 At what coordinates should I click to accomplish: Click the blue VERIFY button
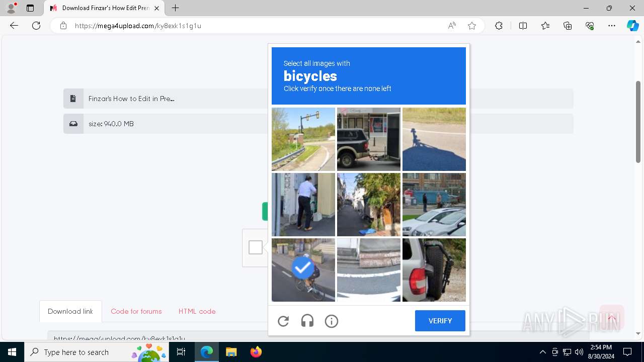pyautogui.click(x=440, y=321)
